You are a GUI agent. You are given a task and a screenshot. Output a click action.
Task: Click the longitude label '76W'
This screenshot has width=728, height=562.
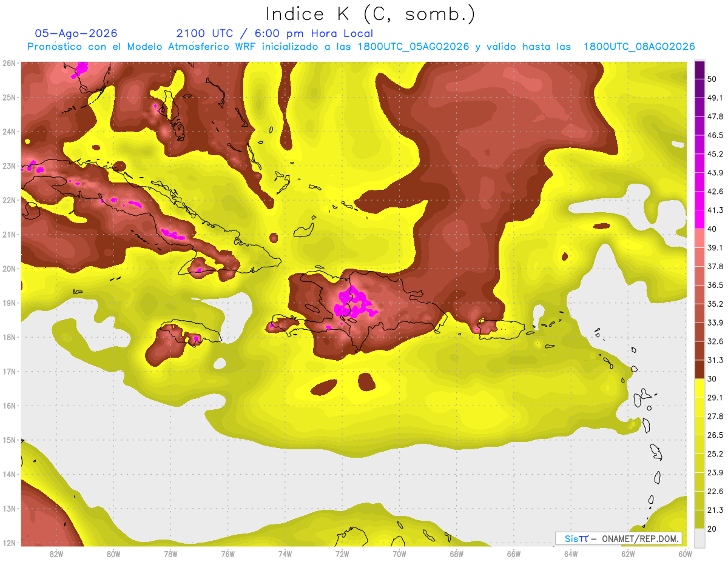click(227, 554)
